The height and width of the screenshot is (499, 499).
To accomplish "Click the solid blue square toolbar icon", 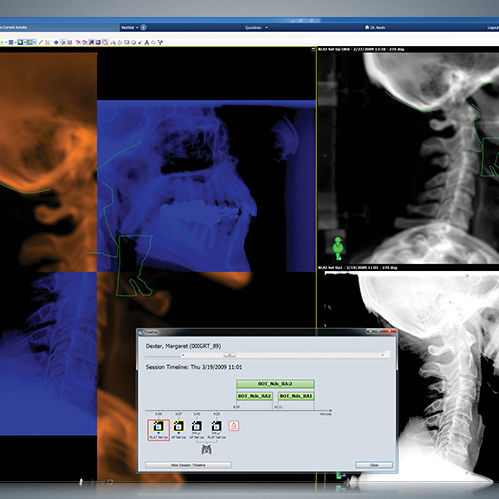I will click(11, 42).
